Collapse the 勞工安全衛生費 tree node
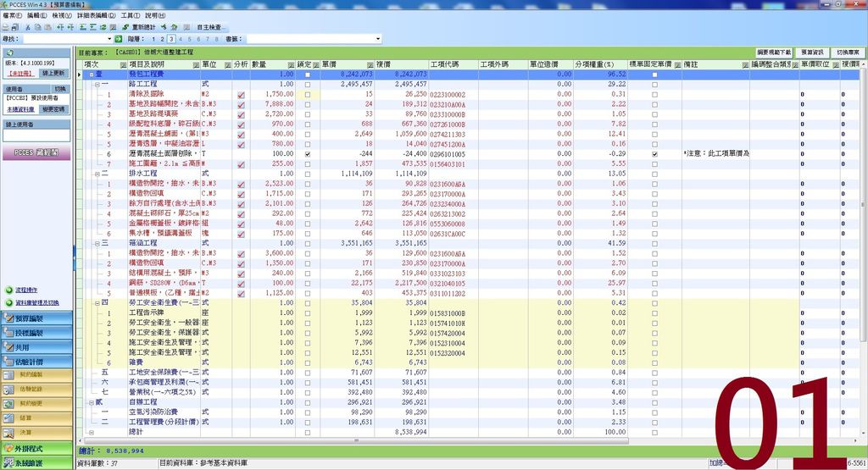868x470 pixels. [97, 303]
